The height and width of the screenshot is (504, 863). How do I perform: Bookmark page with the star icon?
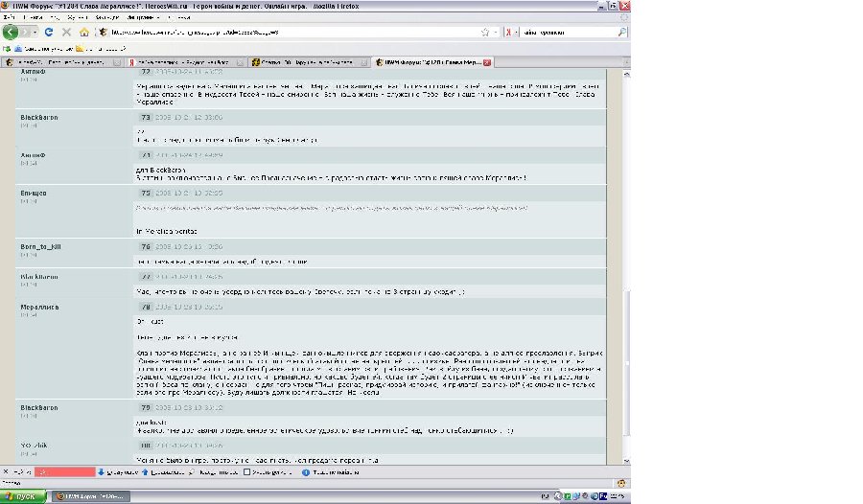coord(484,32)
